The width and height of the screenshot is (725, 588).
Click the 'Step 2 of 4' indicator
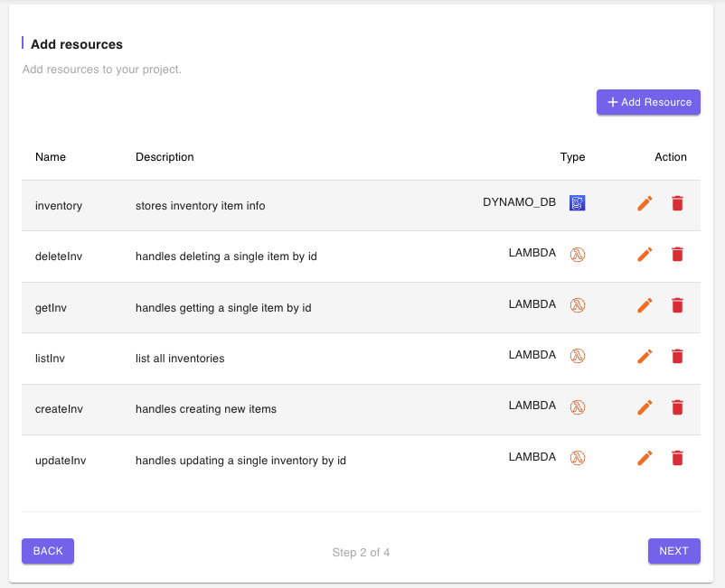point(361,553)
